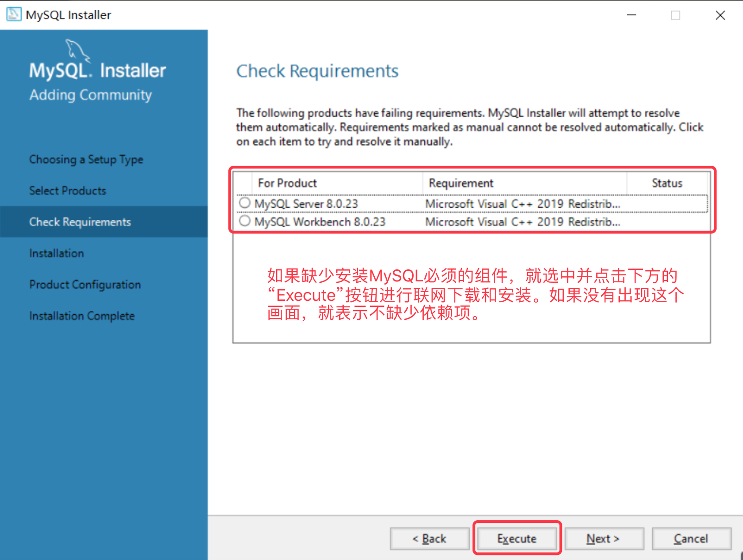Switch to the Select Products step
This screenshot has height=560, width=743.
pos(68,191)
